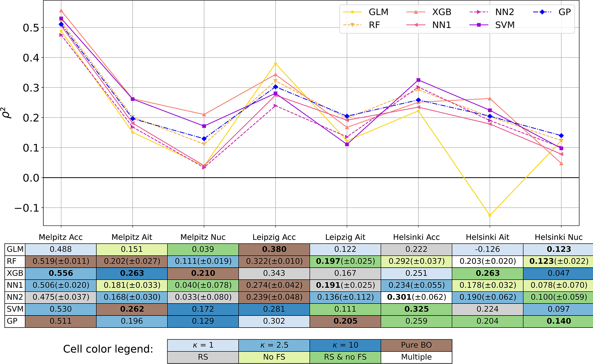Viewport: 593px width, 364px height.
Task: Click the Helsinki Nuc column header
Action: pyautogui.click(x=558, y=237)
